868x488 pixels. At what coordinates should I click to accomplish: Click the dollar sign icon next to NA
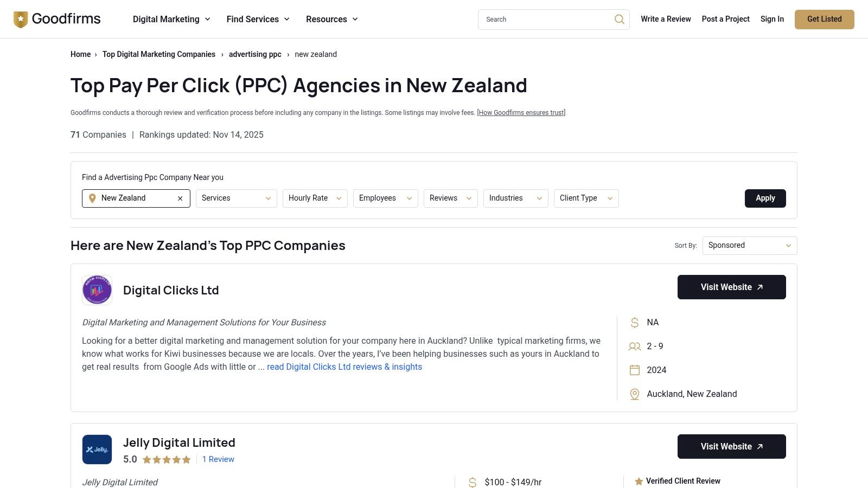[634, 322]
